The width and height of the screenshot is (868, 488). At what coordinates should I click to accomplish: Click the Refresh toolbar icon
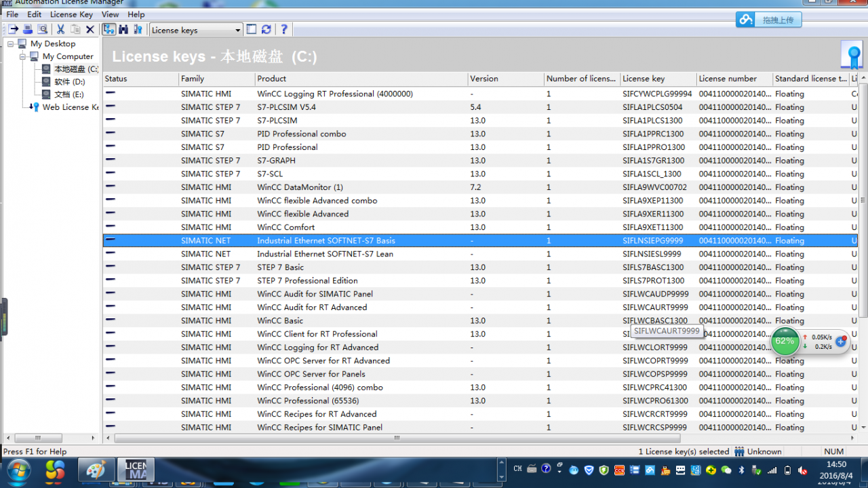(267, 29)
